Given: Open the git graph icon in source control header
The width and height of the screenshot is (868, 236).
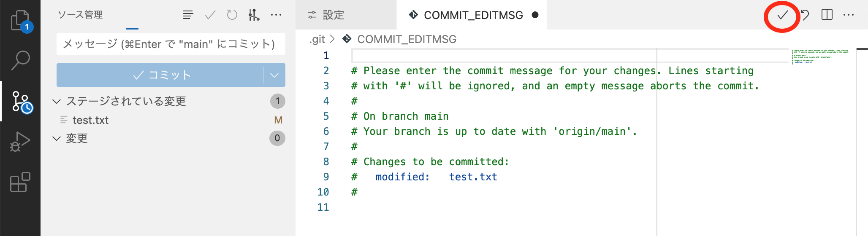Looking at the screenshot, I should [x=254, y=15].
